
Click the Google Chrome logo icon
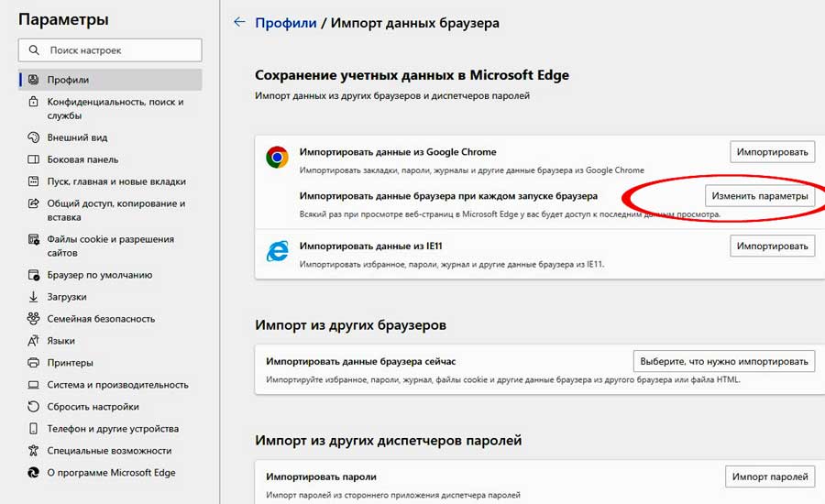click(x=277, y=158)
